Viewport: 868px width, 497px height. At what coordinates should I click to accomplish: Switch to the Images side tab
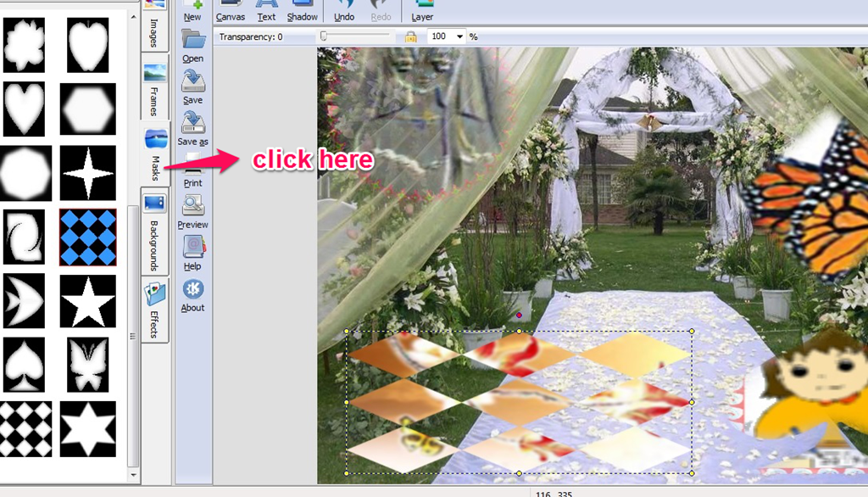click(x=154, y=25)
